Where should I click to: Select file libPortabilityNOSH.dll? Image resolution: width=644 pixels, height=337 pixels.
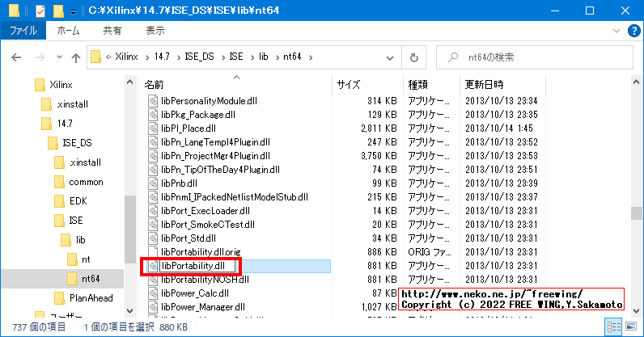click(x=205, y=280)
